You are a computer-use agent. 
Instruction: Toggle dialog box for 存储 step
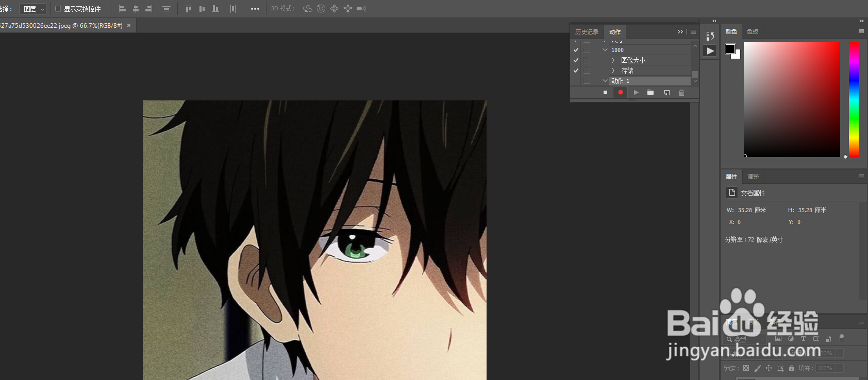pyautogui.click(x=587, y=71)
